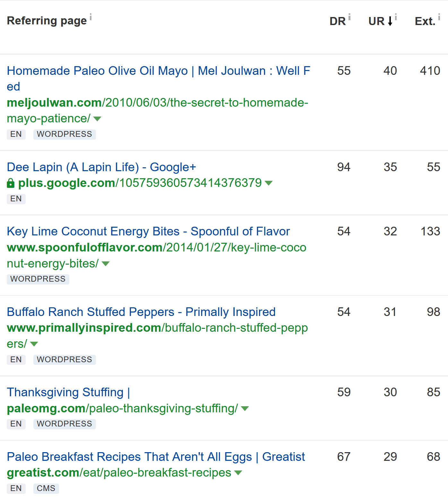Expand the greatist.com URL dropdown arrow

(x=238, y=473)
